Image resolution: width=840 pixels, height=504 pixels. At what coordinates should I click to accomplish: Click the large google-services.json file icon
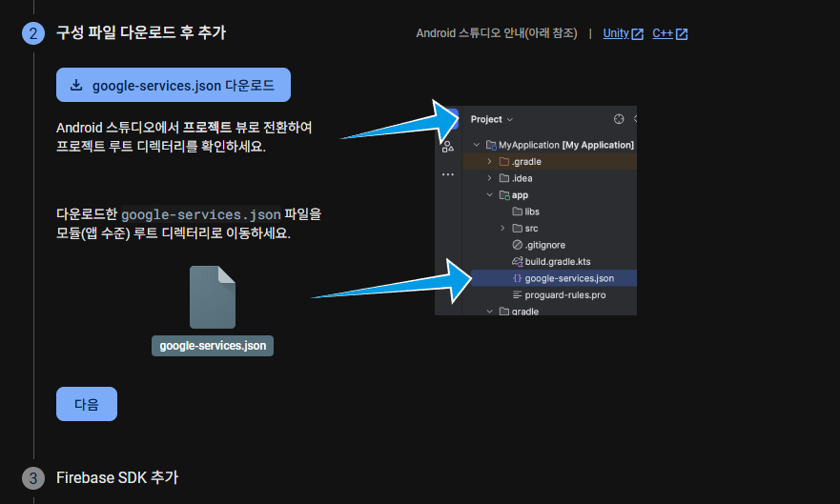point(213,297)
